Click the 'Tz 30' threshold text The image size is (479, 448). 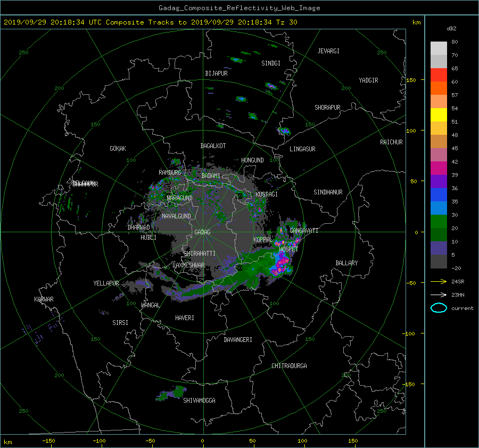pyautogui.click(x=286, y=22)
